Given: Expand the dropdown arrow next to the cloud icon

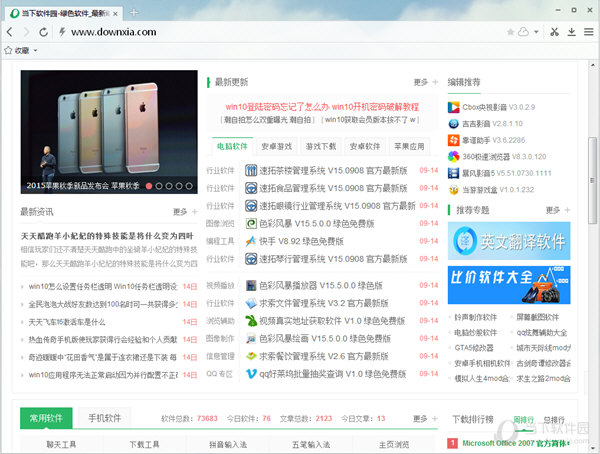Looking at the screenshot, I should [x=536, y=32].
